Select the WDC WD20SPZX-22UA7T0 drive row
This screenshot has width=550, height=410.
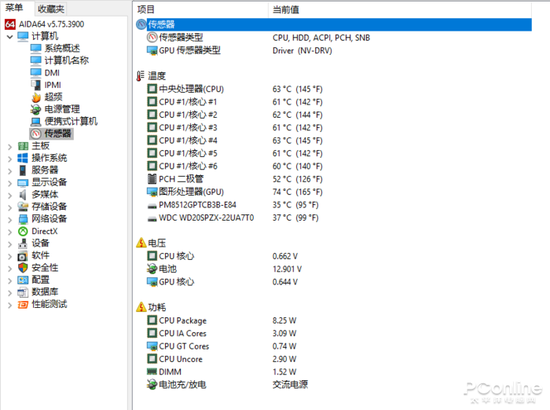pos(333,218)
